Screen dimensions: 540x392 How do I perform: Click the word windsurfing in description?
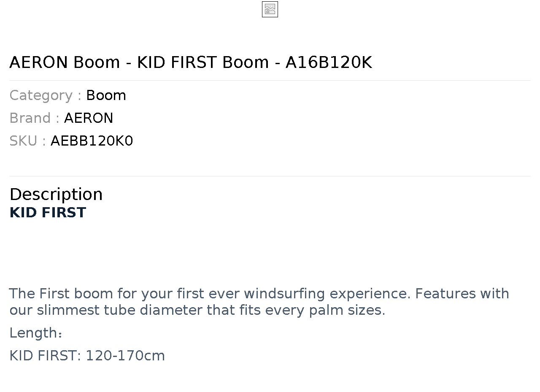[x=285, y=293]
